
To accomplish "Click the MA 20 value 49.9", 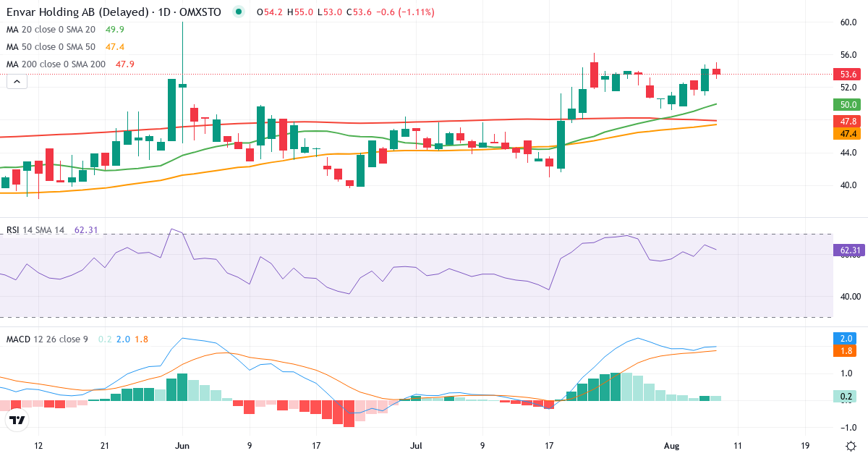I will click(x=115, y=30).
